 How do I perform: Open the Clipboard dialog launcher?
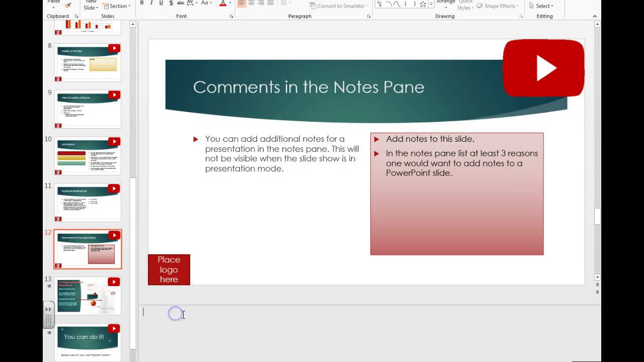tap(76, 17)
